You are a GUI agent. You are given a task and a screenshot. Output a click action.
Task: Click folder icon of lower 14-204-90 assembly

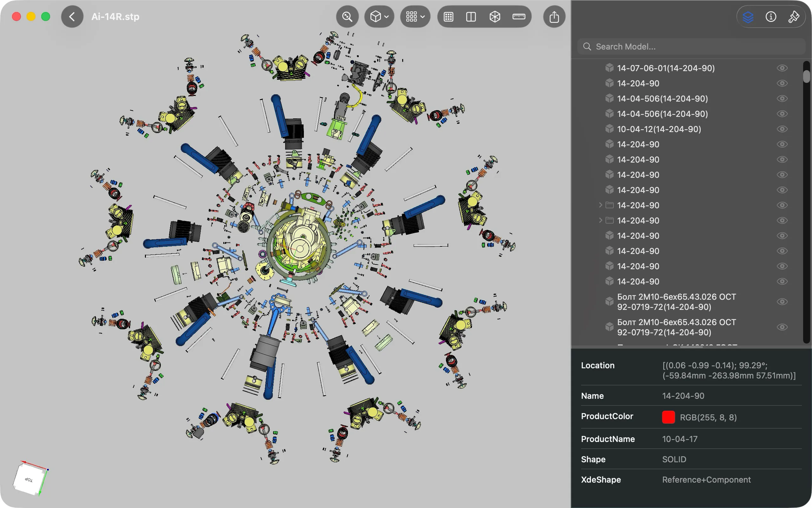(x=609, y=220)
